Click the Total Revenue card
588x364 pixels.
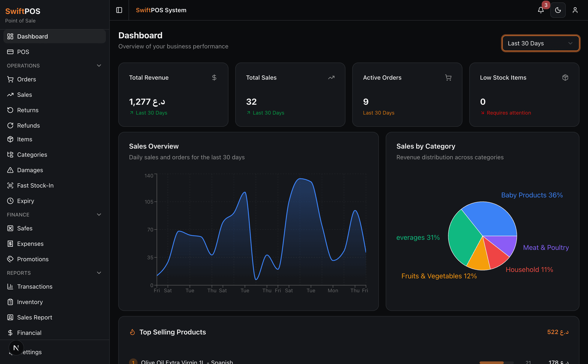173,95
